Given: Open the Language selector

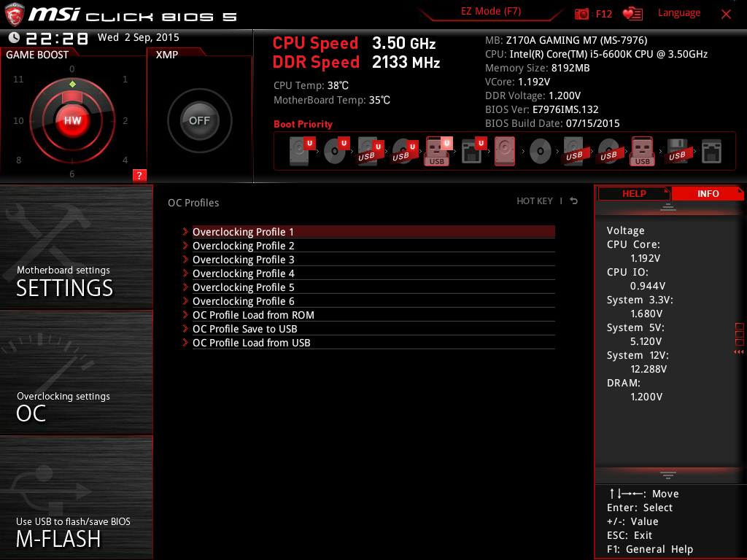Looking at the screenshot, I should 679,13.
